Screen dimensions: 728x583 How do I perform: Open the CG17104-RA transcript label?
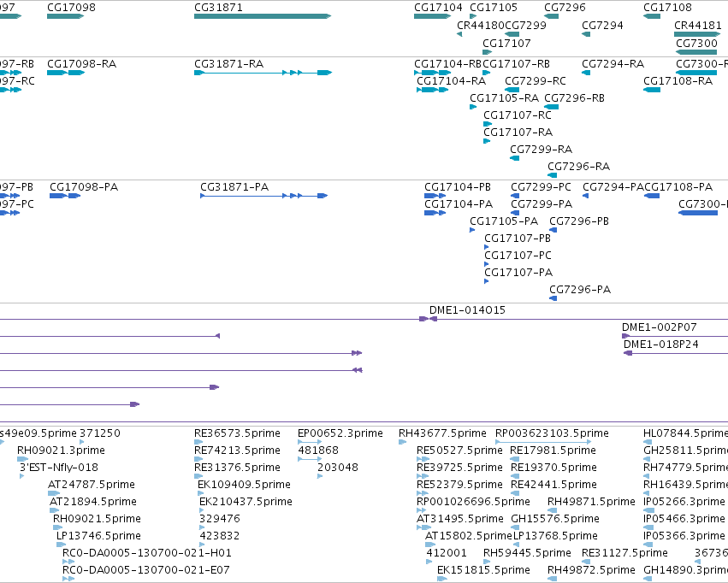[x=452, y=80]
